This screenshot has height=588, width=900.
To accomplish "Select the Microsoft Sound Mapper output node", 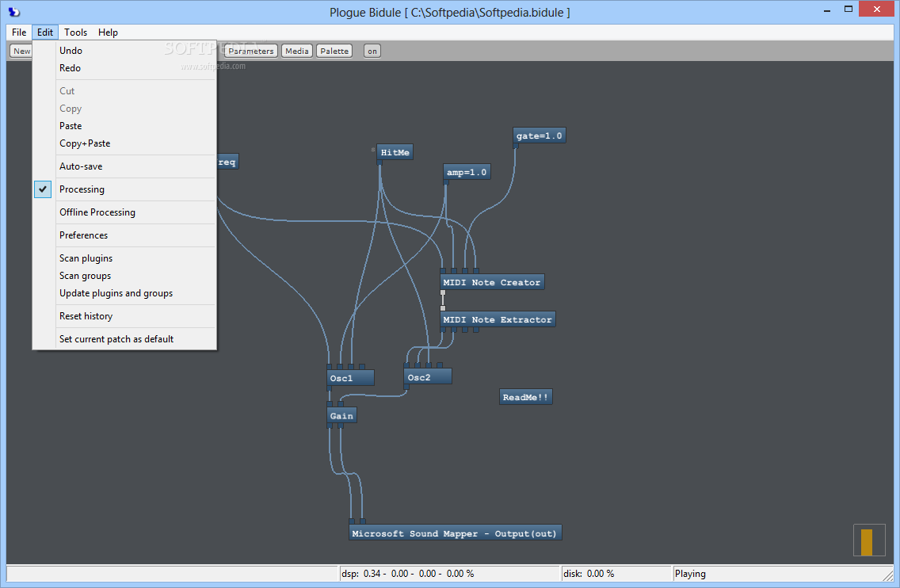I will click(x=455, y=533).
